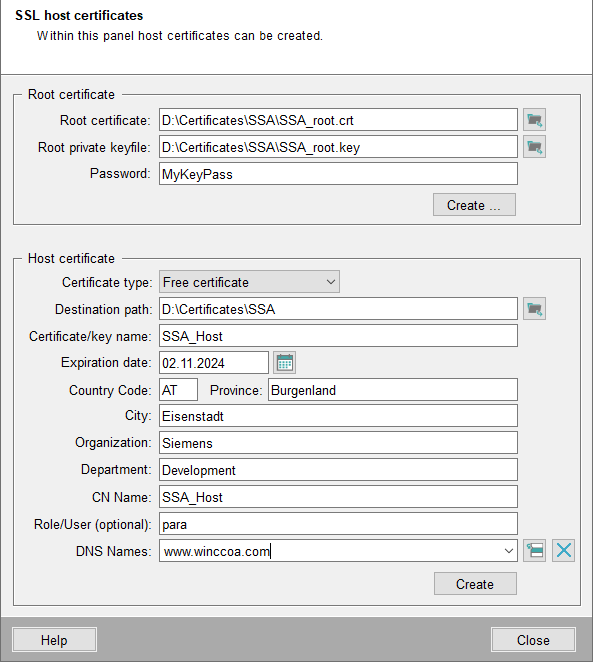Add the DNS name to the list
This screenshot has width=593, height=662.
pos(534,551)
